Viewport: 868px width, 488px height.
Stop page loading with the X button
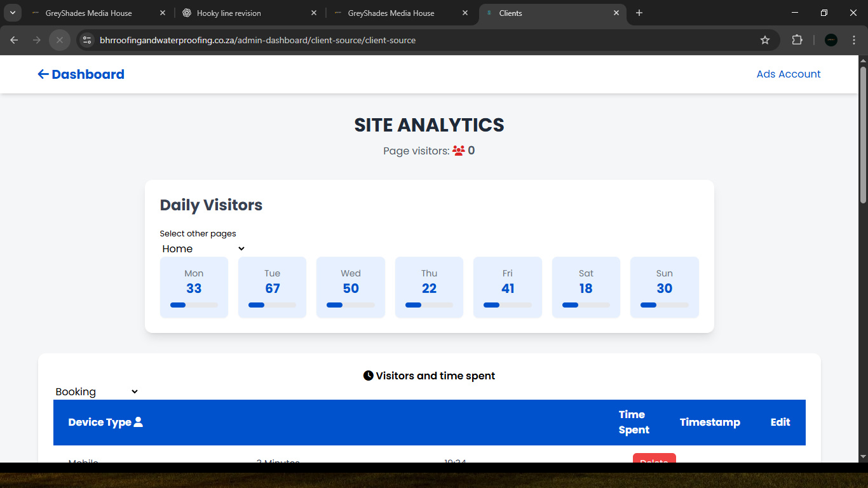(59, 40)
